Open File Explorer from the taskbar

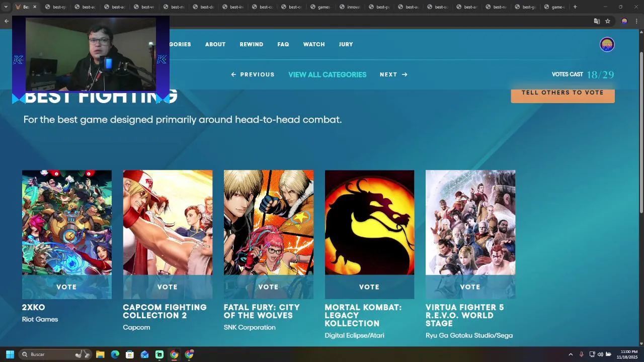[100, 354]
